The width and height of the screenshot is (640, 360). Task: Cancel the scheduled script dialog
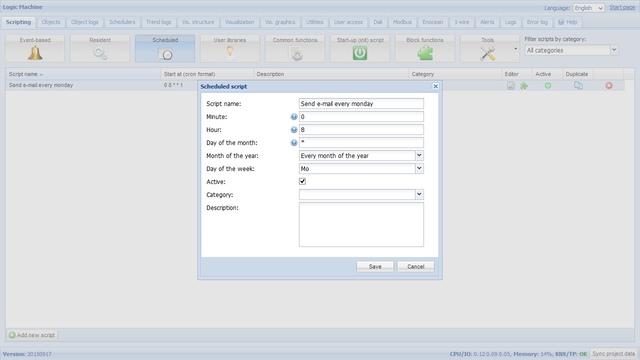pos(416,267)
